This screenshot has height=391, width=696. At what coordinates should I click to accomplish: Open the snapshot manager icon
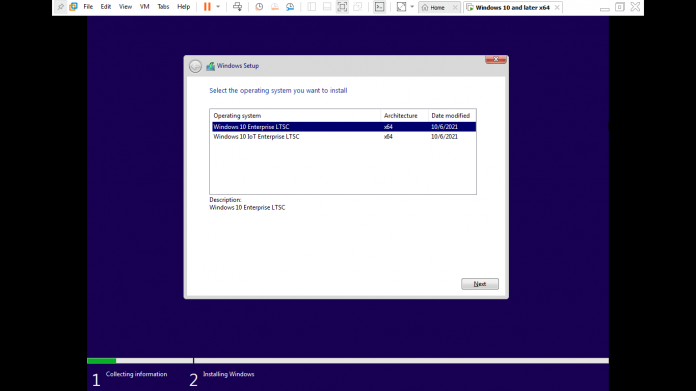tap(290, 7)
